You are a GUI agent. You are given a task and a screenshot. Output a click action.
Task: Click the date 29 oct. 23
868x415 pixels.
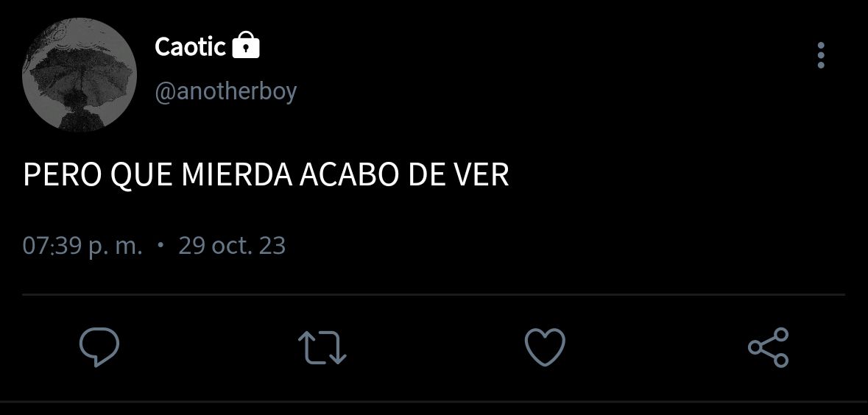232,245
